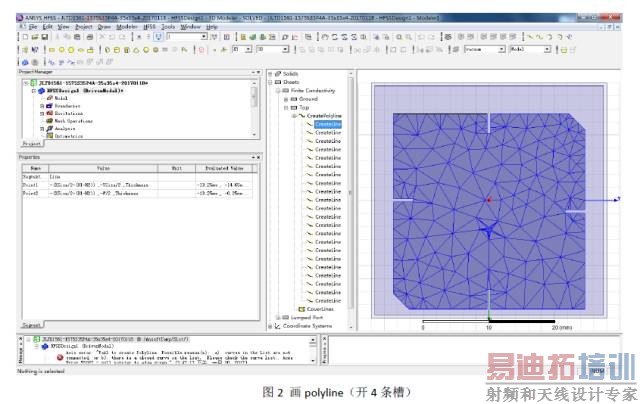Viewport: 640px width, 404px height.
Task: Click the red error icon in Message Manager
Action: [x=60, y=357]
